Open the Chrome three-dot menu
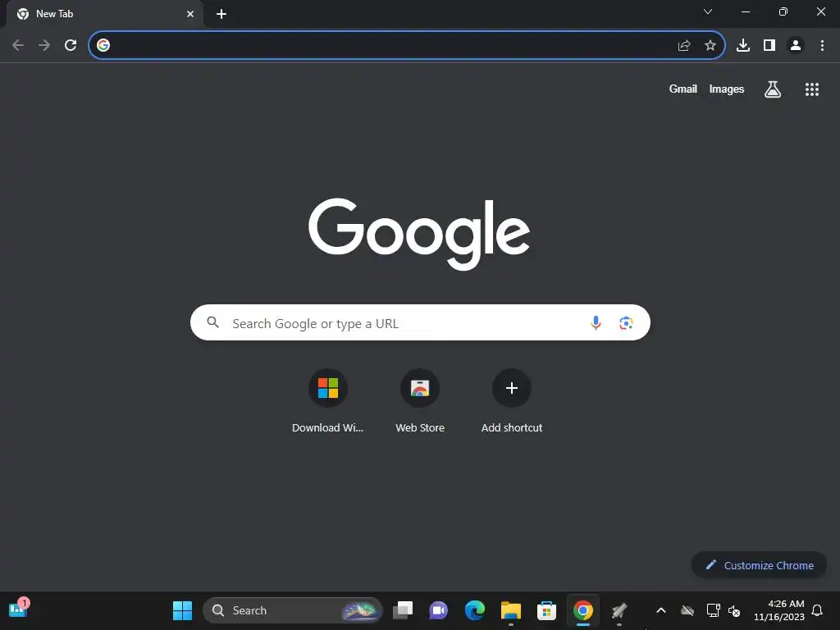Screen dimensions: 840x630 [x=822, y=45]
